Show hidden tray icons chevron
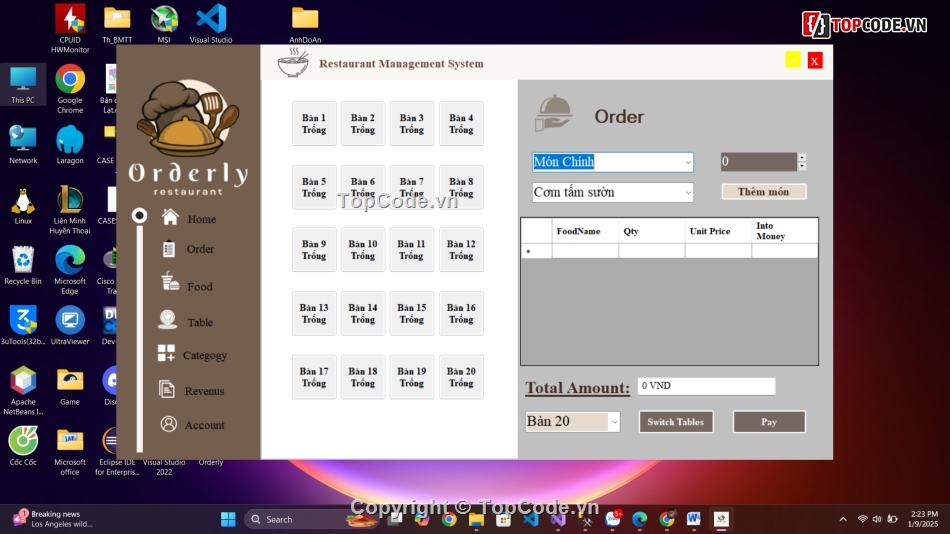 pos(843,519)
